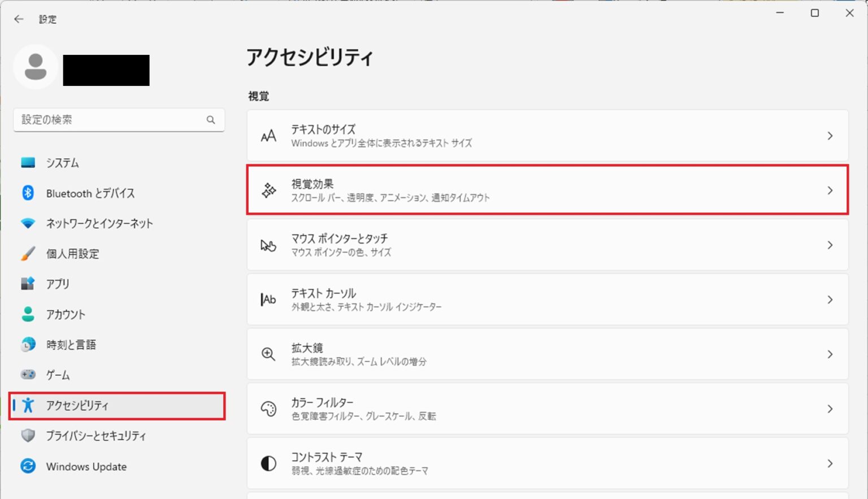The height and width of the screenshot is (499, 868).
Task: Open アカウント in the sidebar
Action: (66, 314)
